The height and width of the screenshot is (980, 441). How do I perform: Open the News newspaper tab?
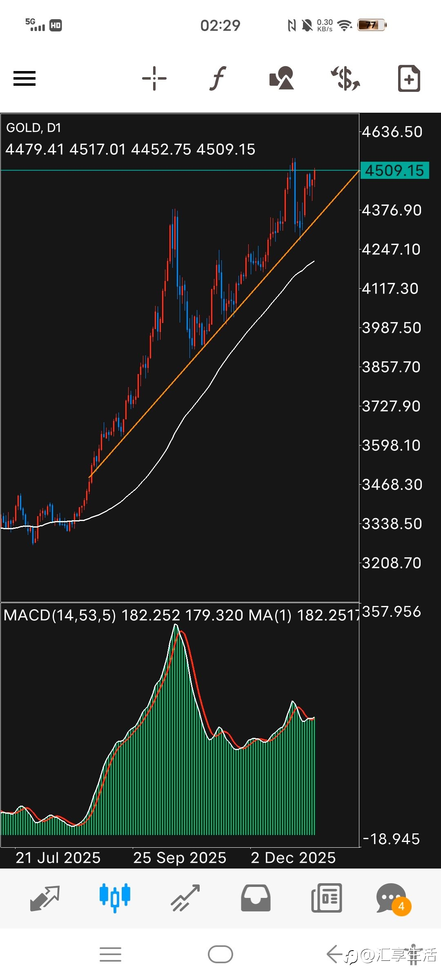coord(326,898)
